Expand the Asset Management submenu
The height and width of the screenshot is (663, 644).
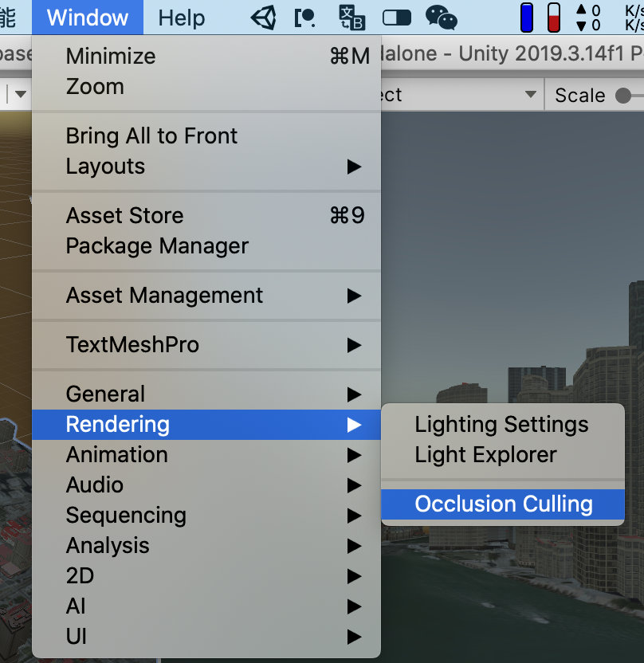point(206,296)
